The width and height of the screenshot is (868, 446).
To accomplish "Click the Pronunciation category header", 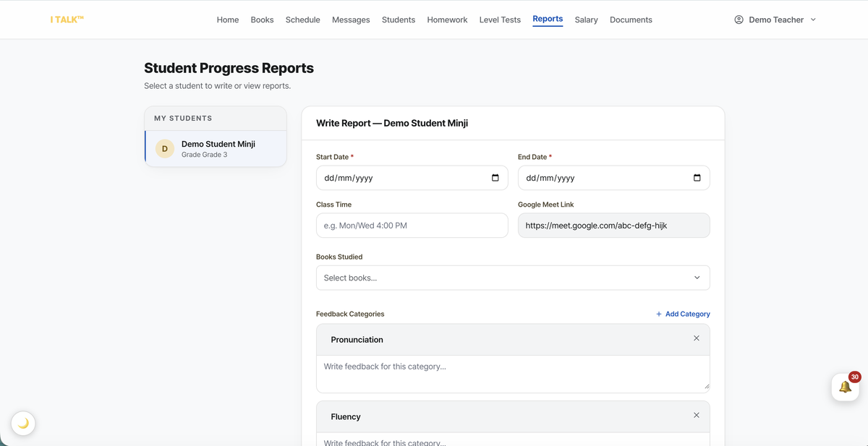I will [513, 340].
